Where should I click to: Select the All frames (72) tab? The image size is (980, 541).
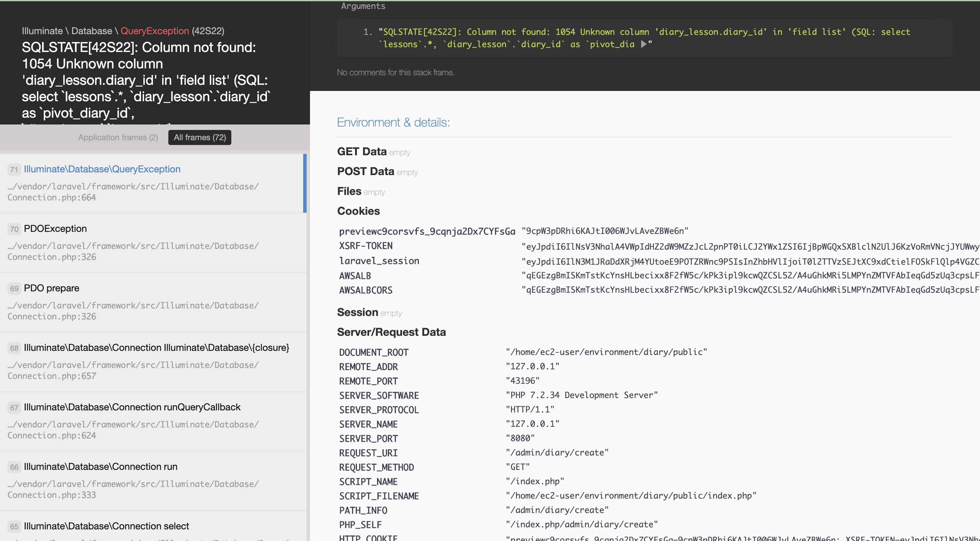(200, 137)
